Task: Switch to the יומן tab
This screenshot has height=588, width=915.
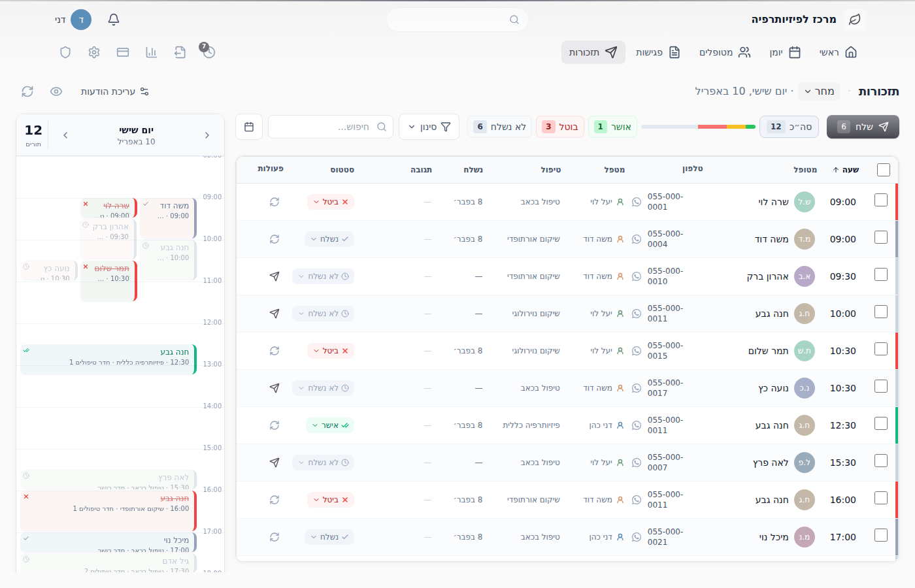Action: tap(785, 52)
